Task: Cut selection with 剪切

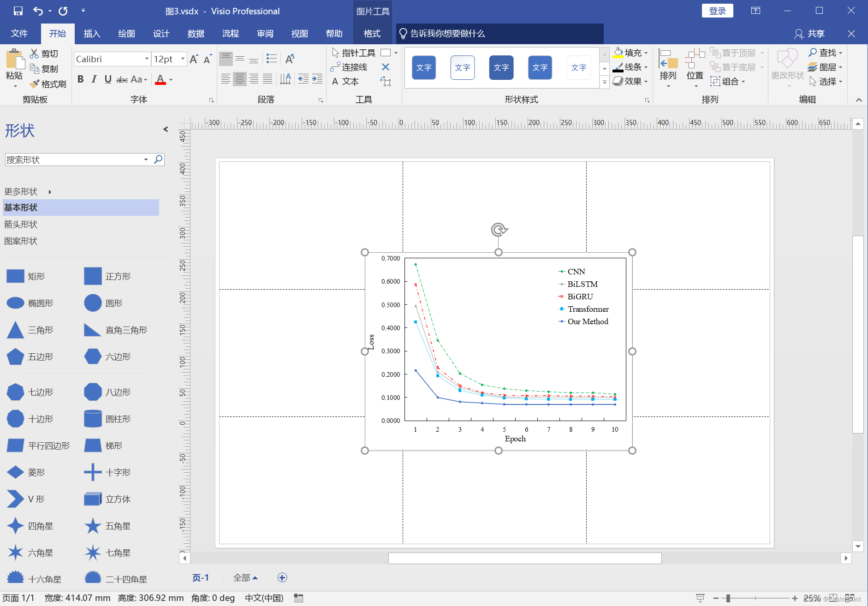Action: click(x=44, y=53)
